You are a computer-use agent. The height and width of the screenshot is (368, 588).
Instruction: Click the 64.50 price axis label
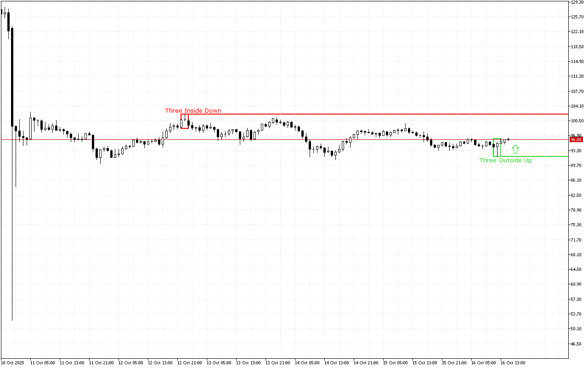click(x=577, y=269)
